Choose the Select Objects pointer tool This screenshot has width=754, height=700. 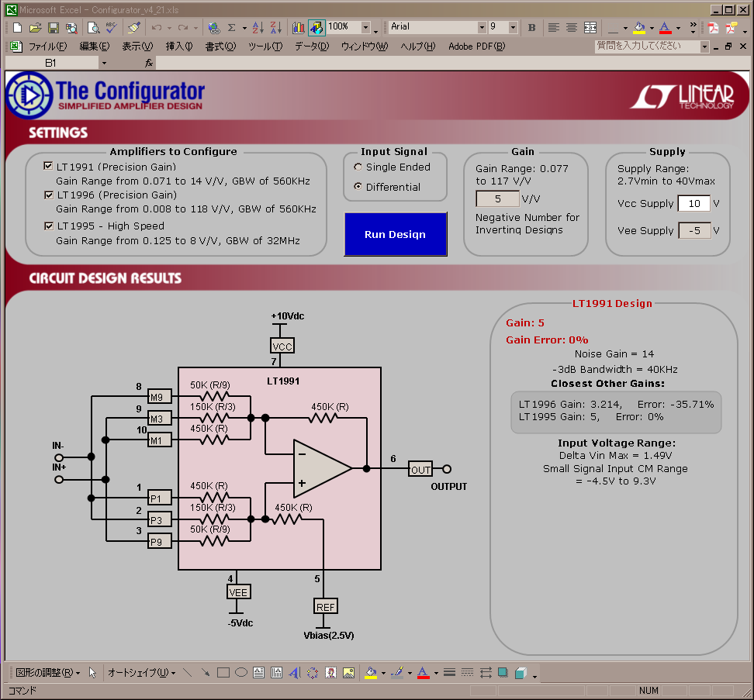tap(93, 673)
